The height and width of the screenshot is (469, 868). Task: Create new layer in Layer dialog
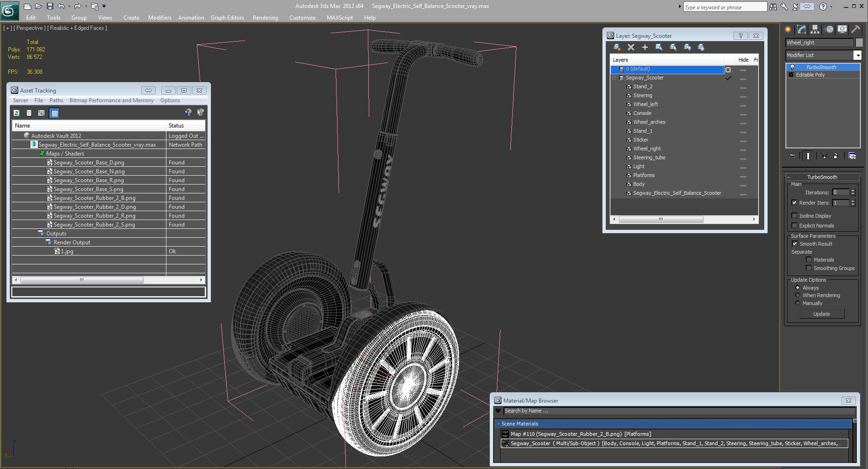click(617, 47)
